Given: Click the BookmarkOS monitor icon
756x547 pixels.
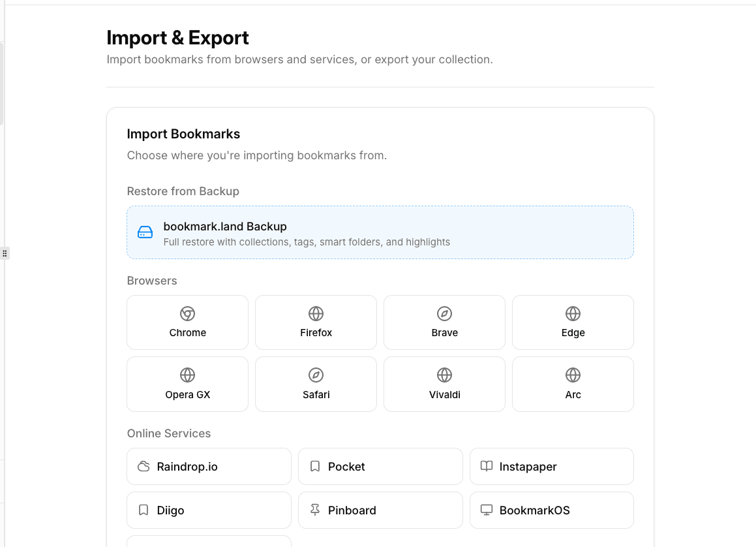Looking at the screenshot, I should [x=487, y=510].
